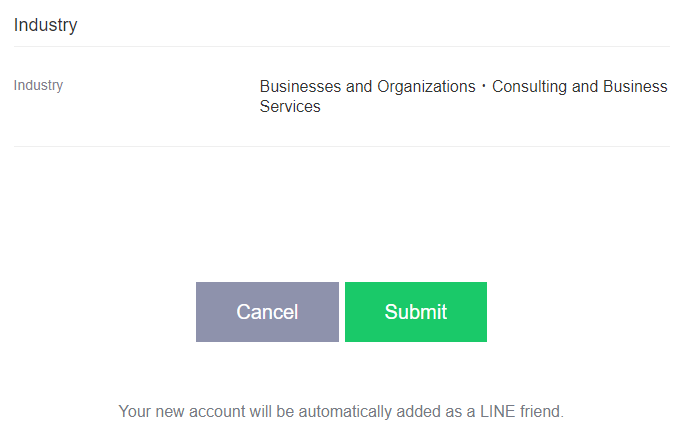Click the word Cancel on gray button
This screenshot has width=689, height=436.
point(267,312)
